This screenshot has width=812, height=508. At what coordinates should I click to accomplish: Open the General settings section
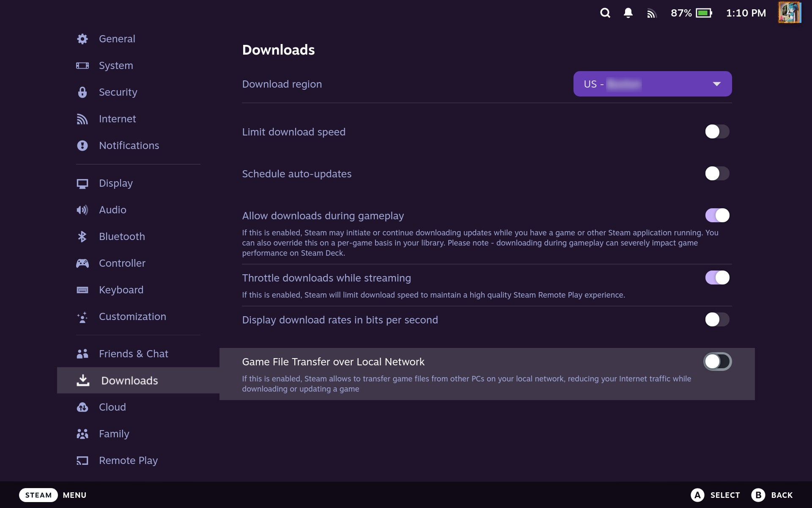click(x=117, y=39)
